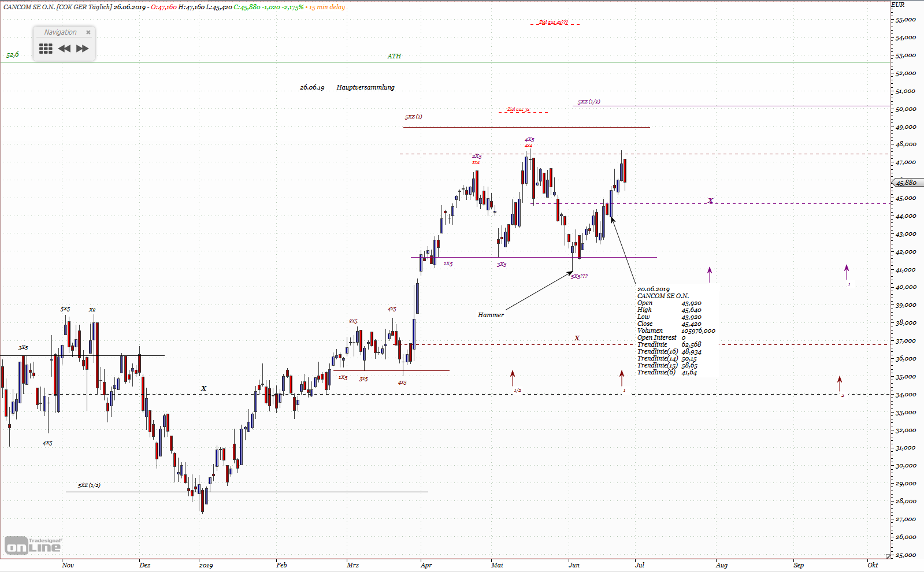Click the Trendlinie(16) value 48,934
This screenshot has width=924, height=572.
691,351
